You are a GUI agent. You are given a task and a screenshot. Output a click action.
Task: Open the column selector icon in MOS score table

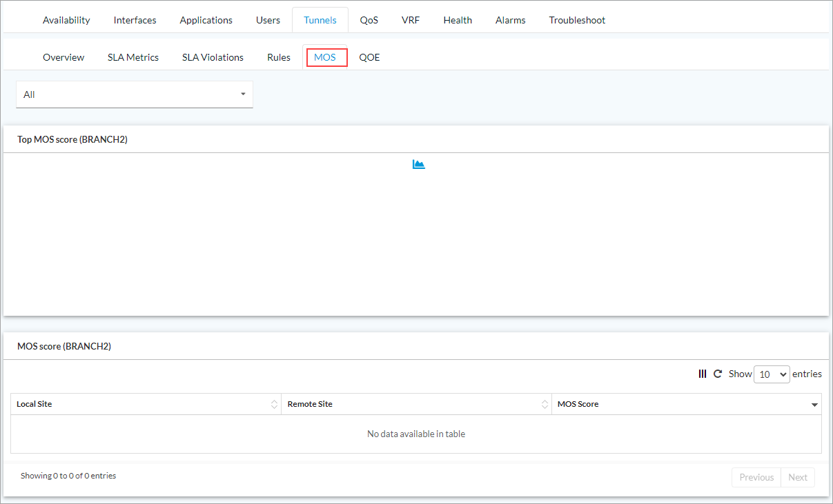703,374
